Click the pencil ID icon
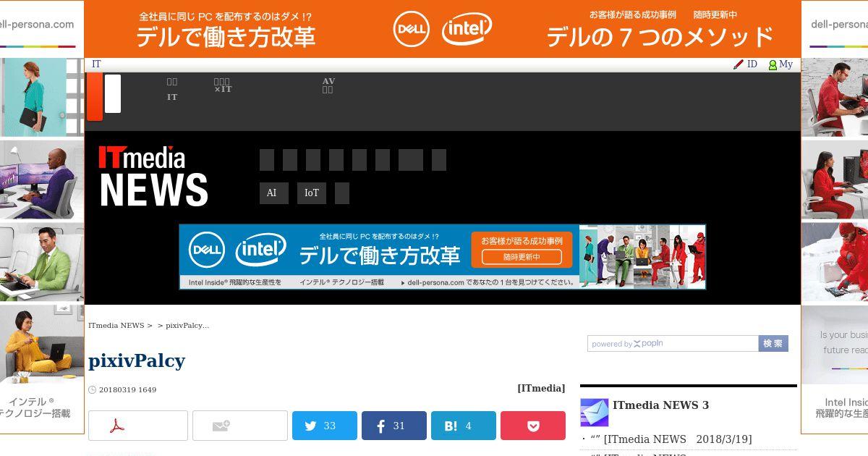The height and width of the screenshot is (456, 868). [x=738, y=64]
